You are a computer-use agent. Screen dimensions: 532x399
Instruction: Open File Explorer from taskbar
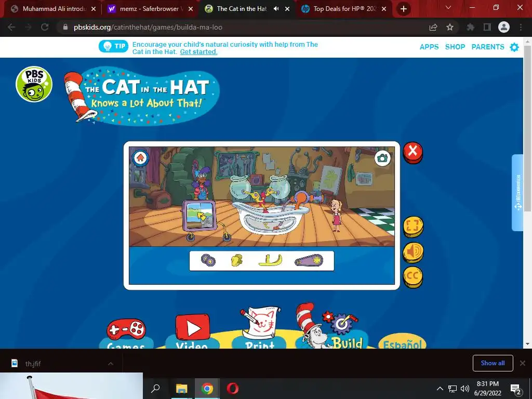pyautogui.click(x=181, y=389)
